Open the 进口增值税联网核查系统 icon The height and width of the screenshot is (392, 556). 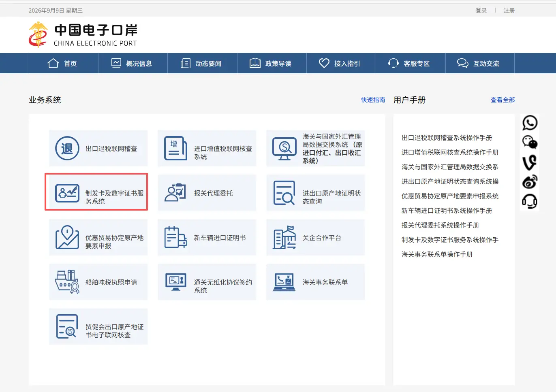[x=176, y=148]
